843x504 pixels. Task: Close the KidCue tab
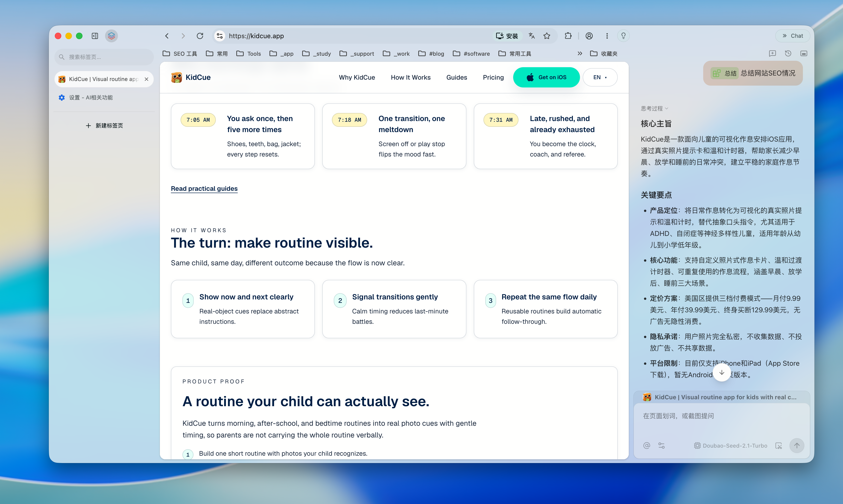pos(146,79)
